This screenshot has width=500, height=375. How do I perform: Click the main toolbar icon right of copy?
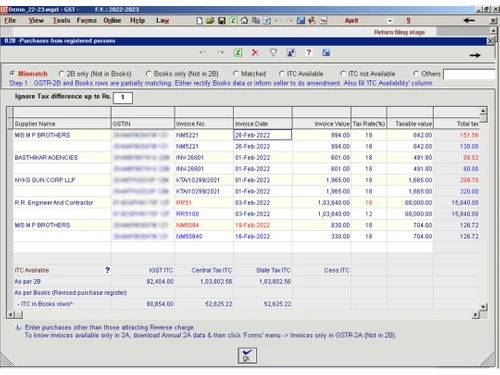click(267, 21)
